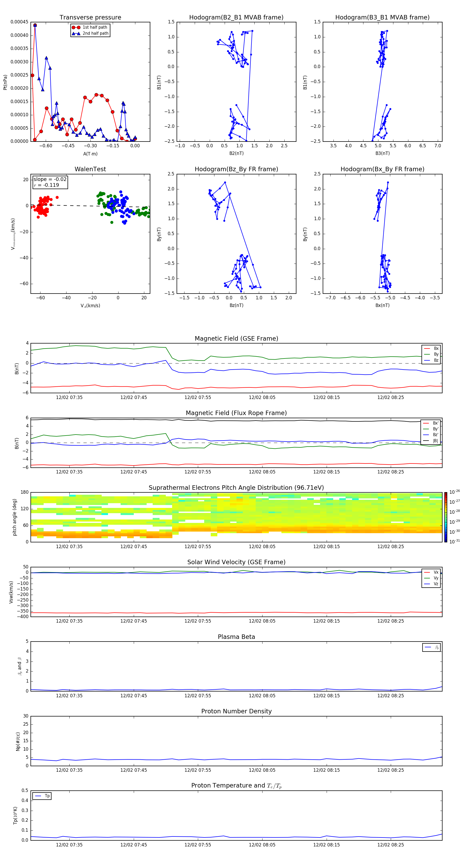Click the 10^-31 colorbar tick label
473x868 pixels.
[x=455, y=542]
